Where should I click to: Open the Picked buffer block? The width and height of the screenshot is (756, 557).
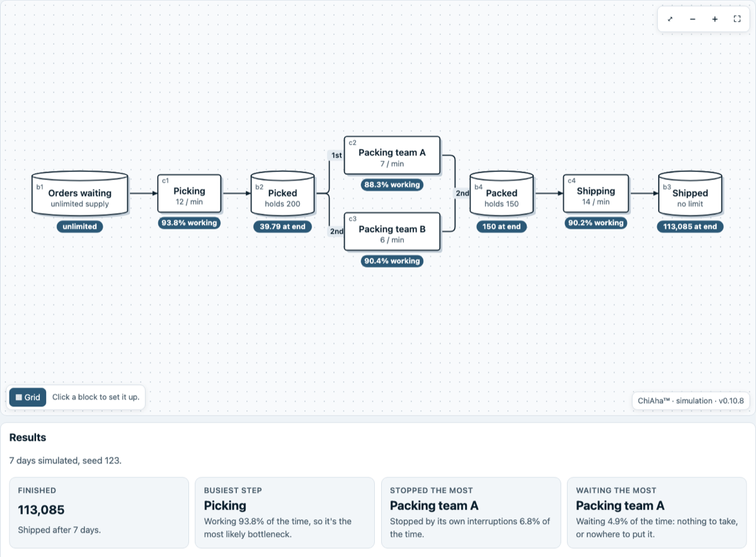click(282, 193)
